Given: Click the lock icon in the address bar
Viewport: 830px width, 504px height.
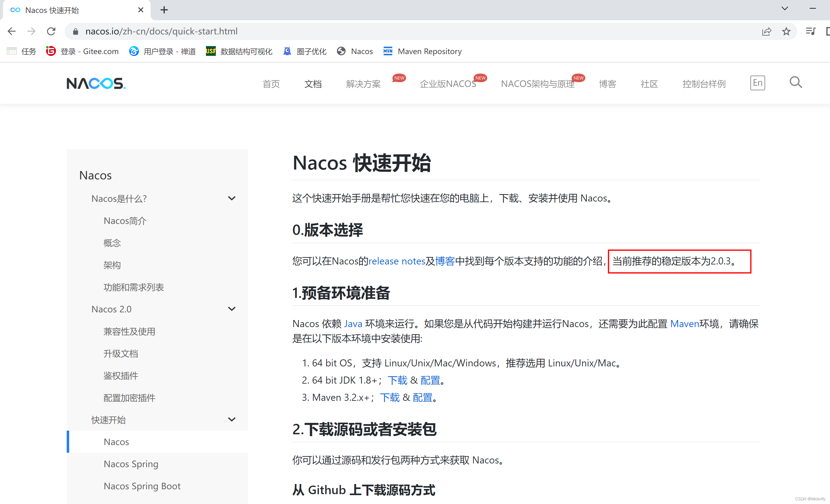Looking at the screenshot, I should tap(76, 31).
